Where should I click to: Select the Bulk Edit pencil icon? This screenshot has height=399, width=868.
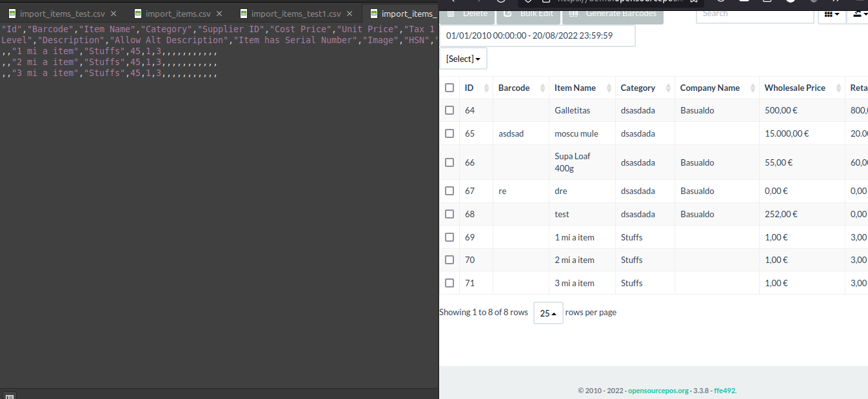(x=507, y=13)
